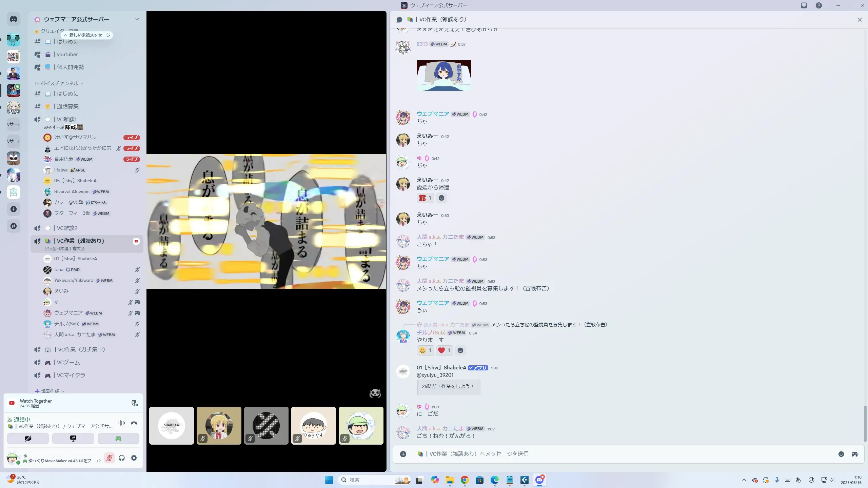Viewport: 868px width, 488px height.
Task: Disconnect from the voice call
Action: [x=134, y=423]
